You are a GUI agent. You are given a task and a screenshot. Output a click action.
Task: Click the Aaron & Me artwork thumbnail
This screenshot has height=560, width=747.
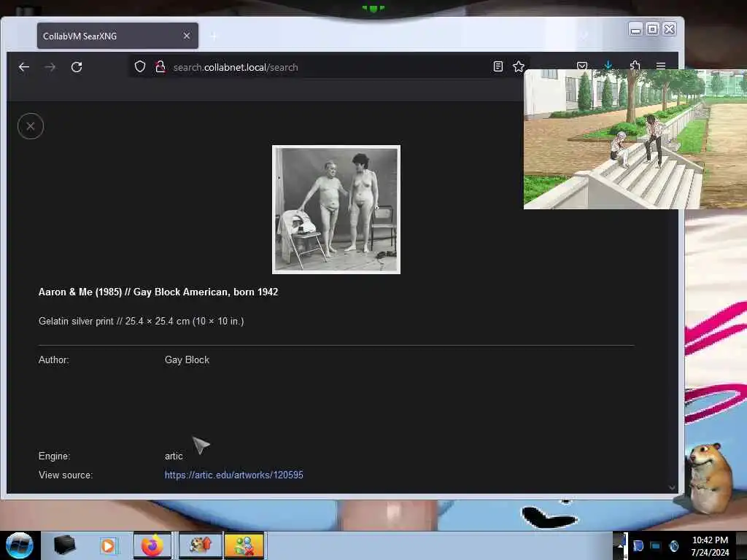click(x=336, y=209)
